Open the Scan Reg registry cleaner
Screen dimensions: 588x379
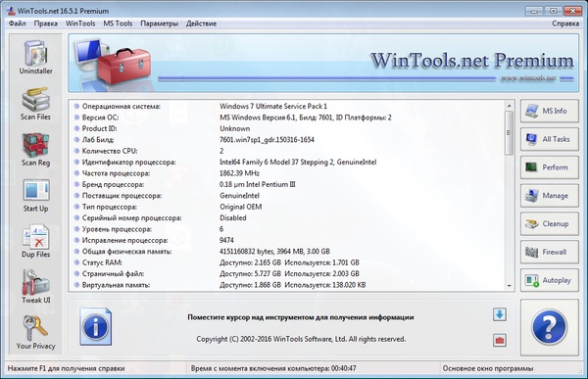[x=35, y=150]
